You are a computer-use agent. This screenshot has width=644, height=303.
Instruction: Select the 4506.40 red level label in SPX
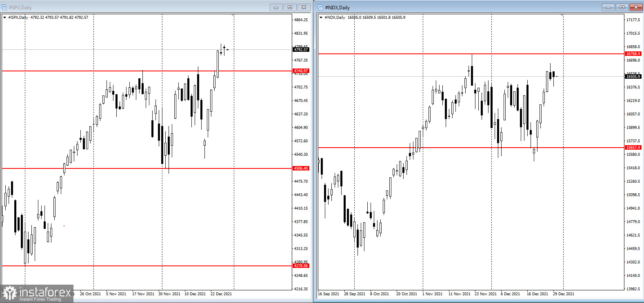301,168
